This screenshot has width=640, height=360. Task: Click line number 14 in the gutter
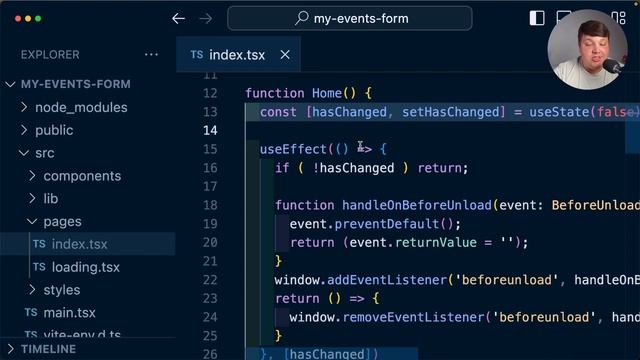(210, 131)
